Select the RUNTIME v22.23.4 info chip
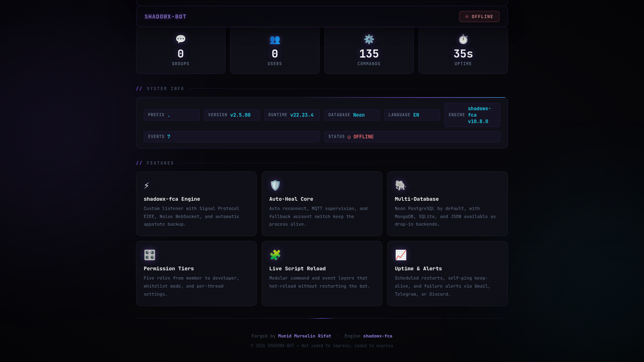 click(292, 115)
